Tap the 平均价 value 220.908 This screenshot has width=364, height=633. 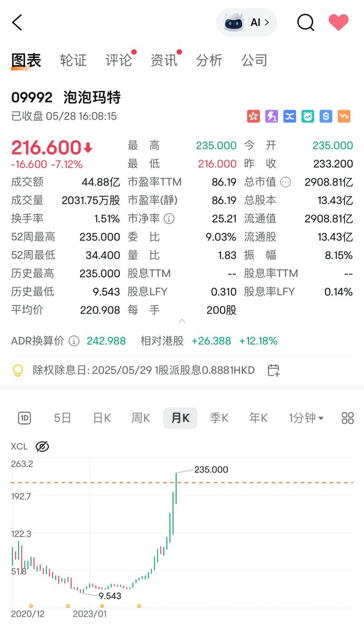100,310
